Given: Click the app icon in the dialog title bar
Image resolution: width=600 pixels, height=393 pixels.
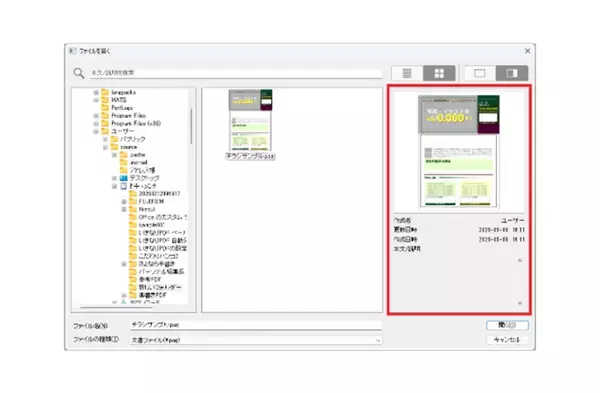Looking at the screenshot, I should [x=72, y=51].
